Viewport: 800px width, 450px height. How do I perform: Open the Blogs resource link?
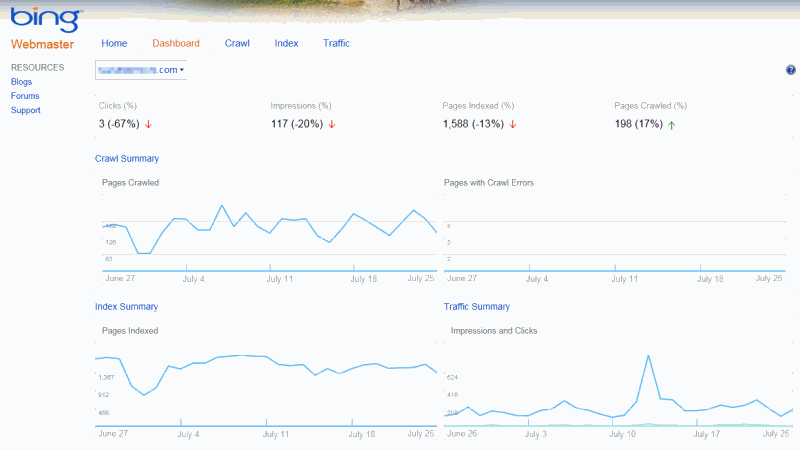(x=21, y=82)
